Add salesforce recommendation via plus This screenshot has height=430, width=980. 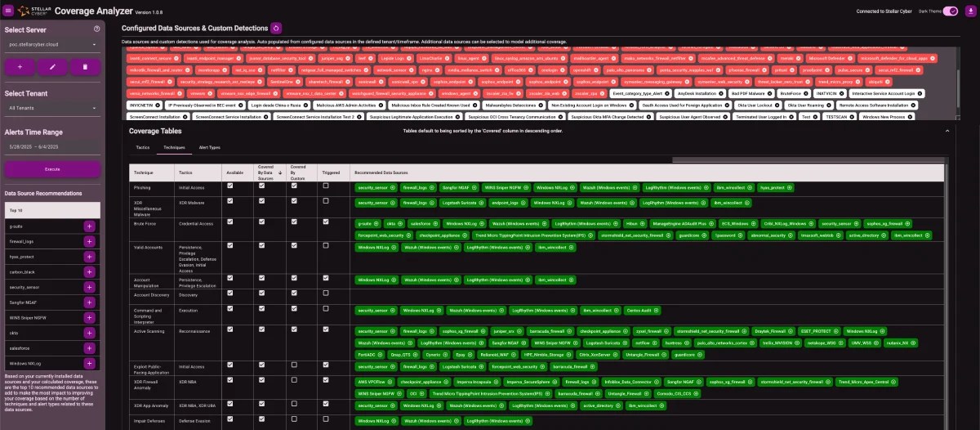(x=89, y=348)
